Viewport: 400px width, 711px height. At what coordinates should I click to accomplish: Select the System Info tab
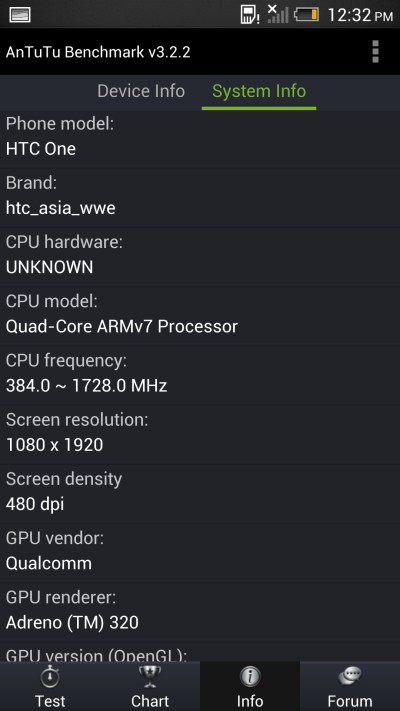pos(259,91)
